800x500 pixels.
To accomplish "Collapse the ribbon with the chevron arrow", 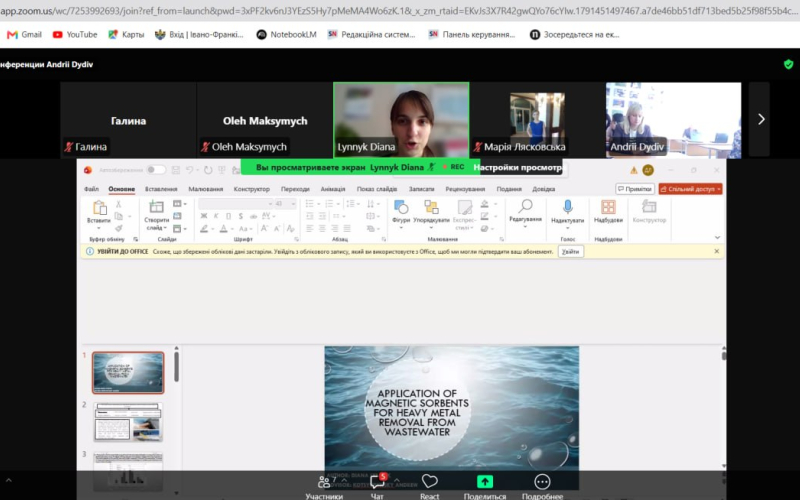I will [717, 238].
